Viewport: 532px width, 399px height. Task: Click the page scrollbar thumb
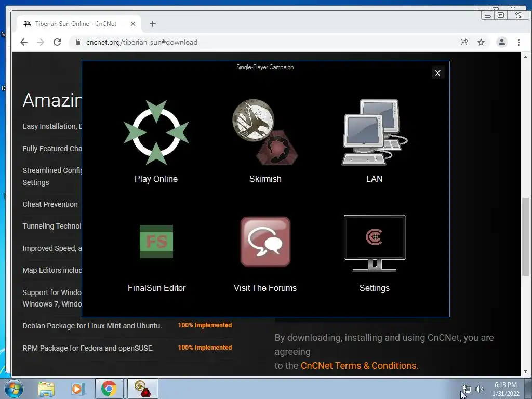click(x=525, y=236)
